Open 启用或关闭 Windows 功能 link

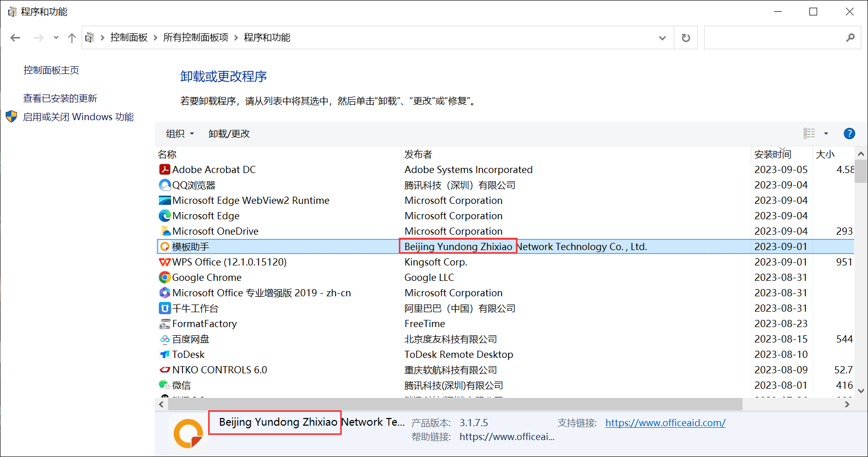point(78,117)
